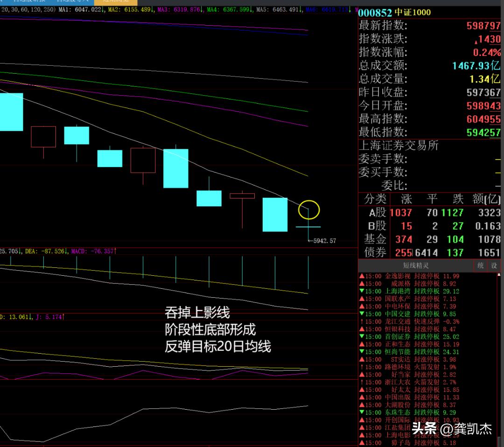Open the 设 settings button in 短线精灵
The image size is (504, 447).
pyautogui.click(x=494, y=265)
